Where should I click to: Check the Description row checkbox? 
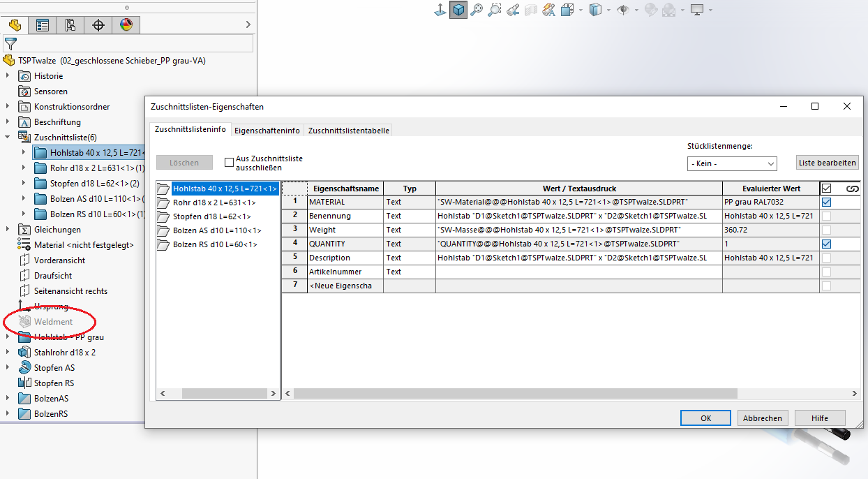click(x=826, y=258)
